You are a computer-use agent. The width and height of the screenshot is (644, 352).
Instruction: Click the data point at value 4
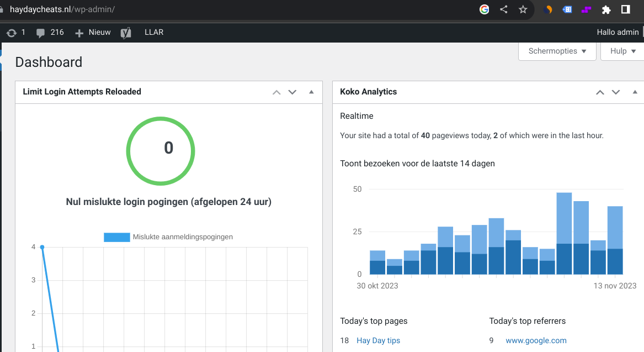(42, 247)
